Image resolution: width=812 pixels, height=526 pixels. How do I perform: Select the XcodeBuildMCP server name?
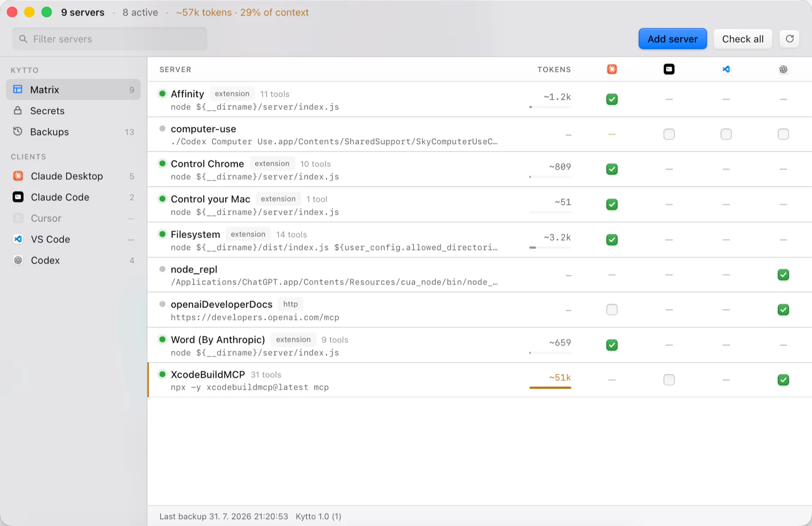(x=208, y=374)
